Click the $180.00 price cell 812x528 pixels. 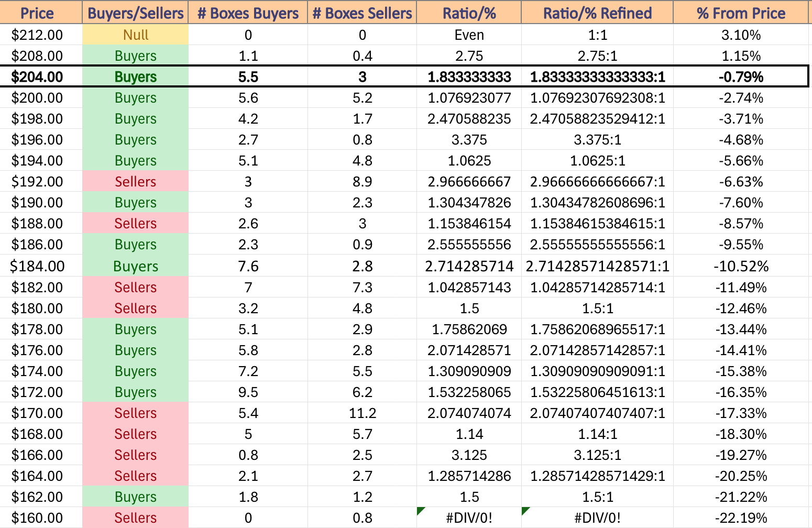[41, 308]
